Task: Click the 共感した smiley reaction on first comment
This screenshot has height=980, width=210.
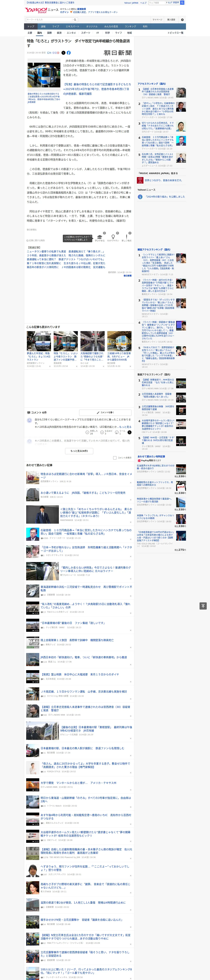Action: [x=87, y=432]
